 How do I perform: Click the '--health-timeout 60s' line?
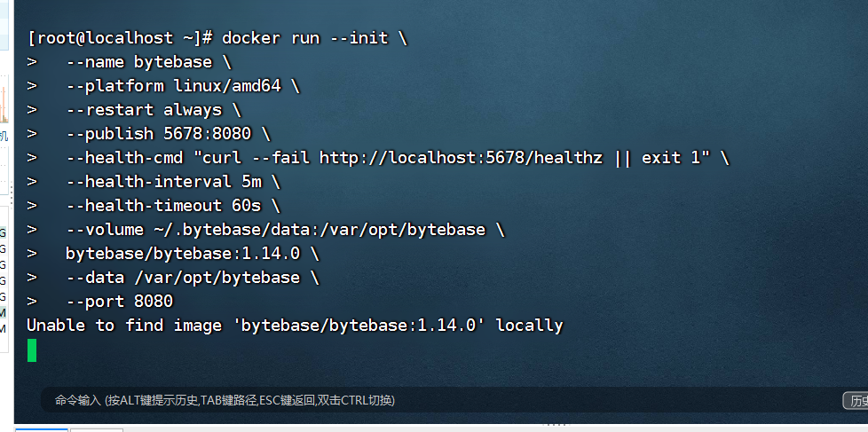154,205
